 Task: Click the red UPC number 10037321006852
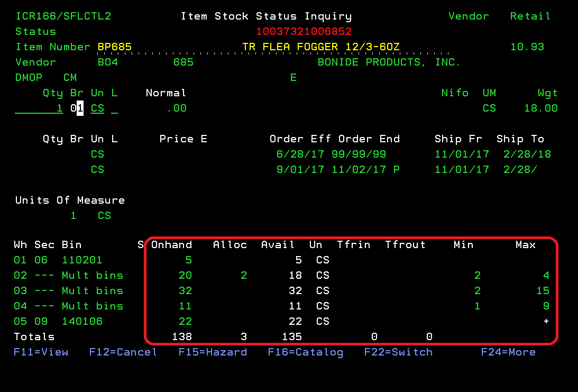(x=304, y=32)
